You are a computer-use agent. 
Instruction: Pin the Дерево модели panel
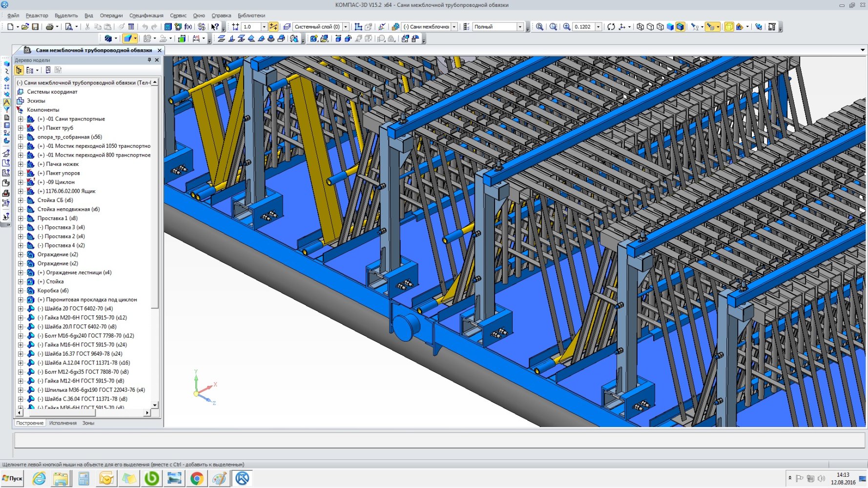(149, 60)
